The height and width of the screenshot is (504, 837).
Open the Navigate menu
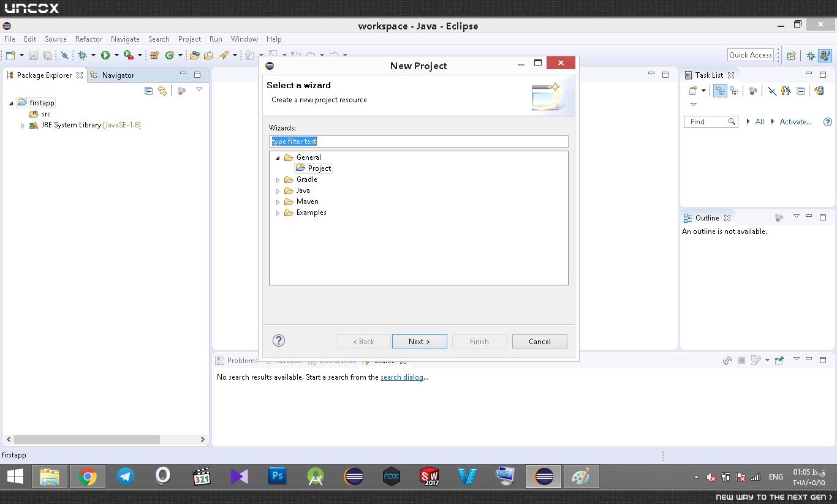tap(125, 39)
